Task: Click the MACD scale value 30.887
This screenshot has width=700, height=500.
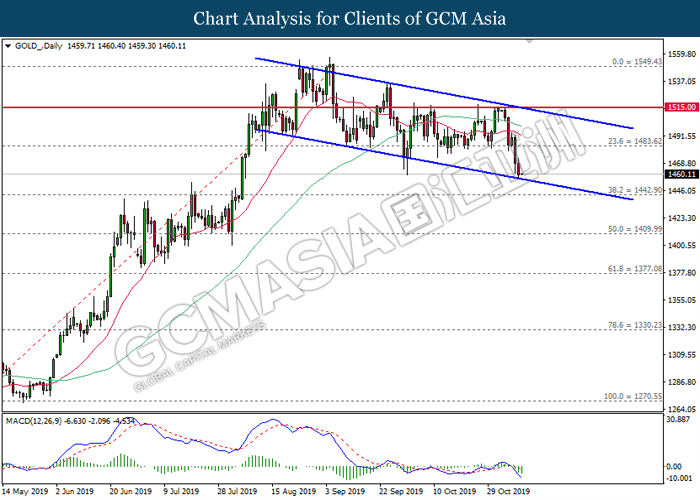Action: point(678,419)
